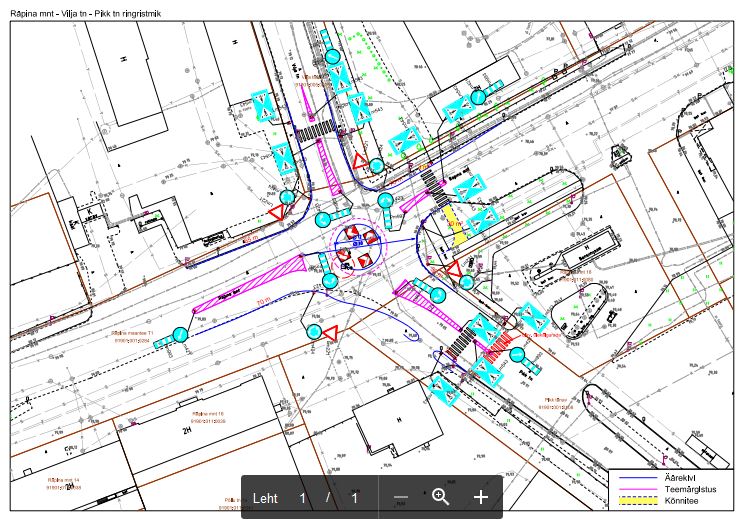
Task: Click the yellow Kõnnitee legend swatch
Action: 638,501
